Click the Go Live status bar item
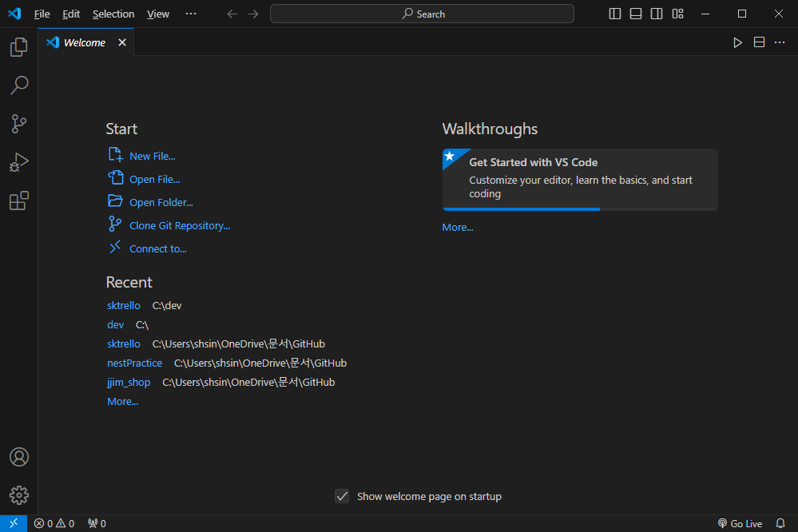 point(739,523)
